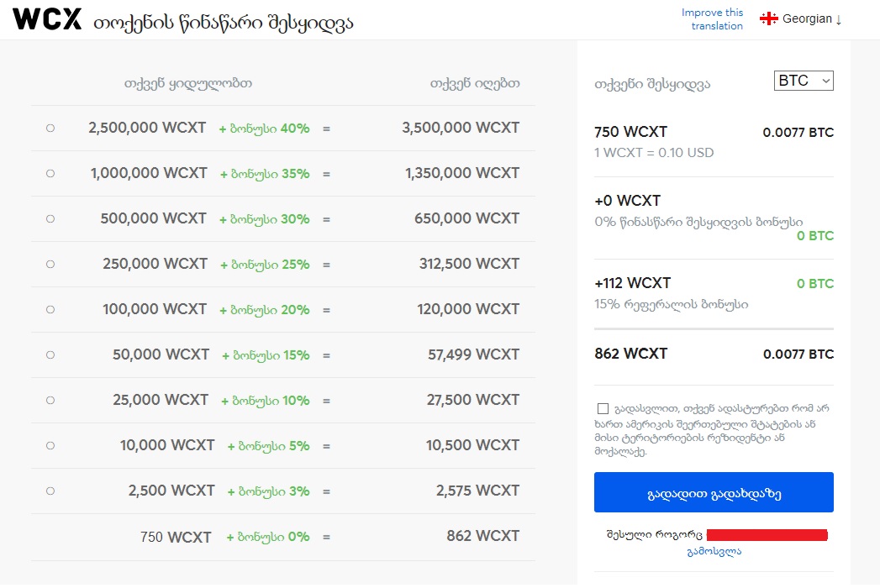Click the +0 WCXT pre-sale bonus value
Viewport: 880px width, 588px height.
tap(628, 201)
